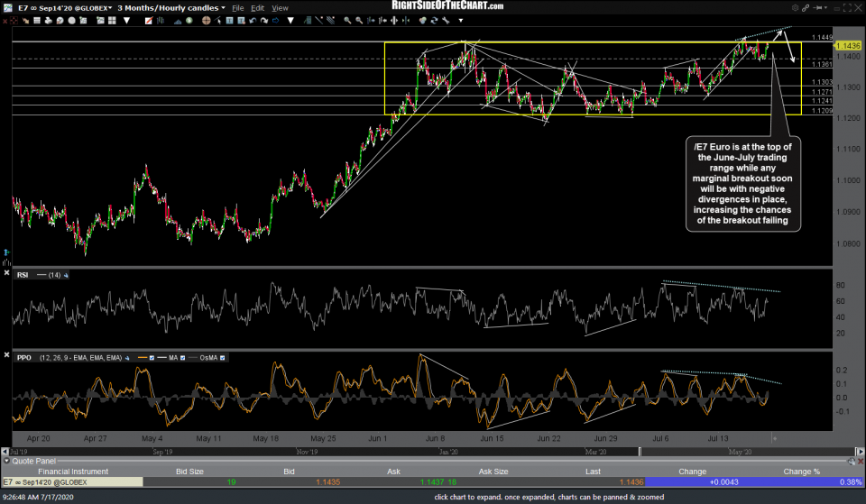The height and width of the screenshot is (504, 866).
Task: Click the chart app icon in title bar
Action: (x=6, y=7)
